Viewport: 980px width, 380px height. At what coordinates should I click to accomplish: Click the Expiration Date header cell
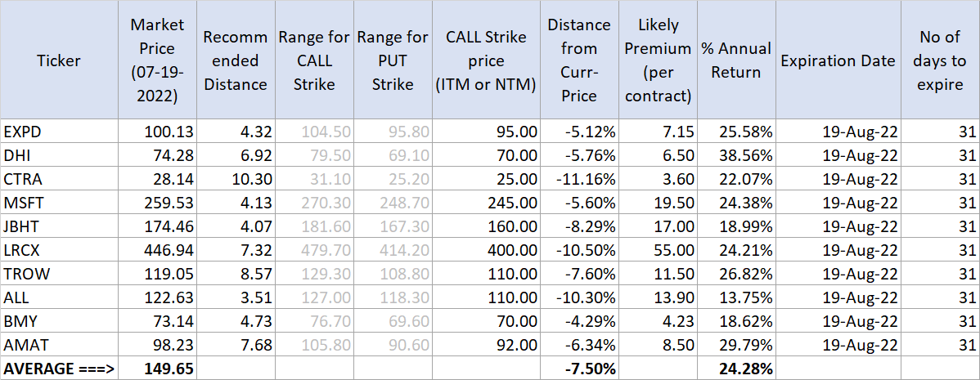(x=831, y=60)
